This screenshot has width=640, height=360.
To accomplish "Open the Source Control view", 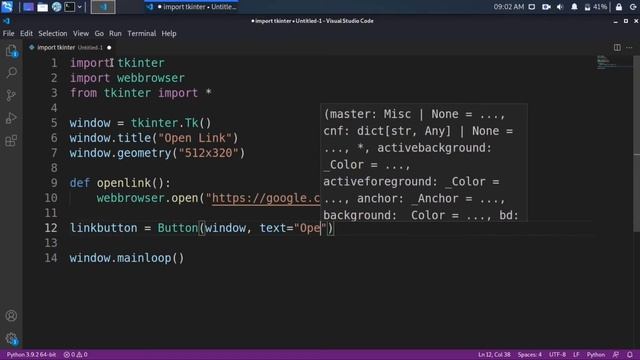I will [x=11, y=96].
